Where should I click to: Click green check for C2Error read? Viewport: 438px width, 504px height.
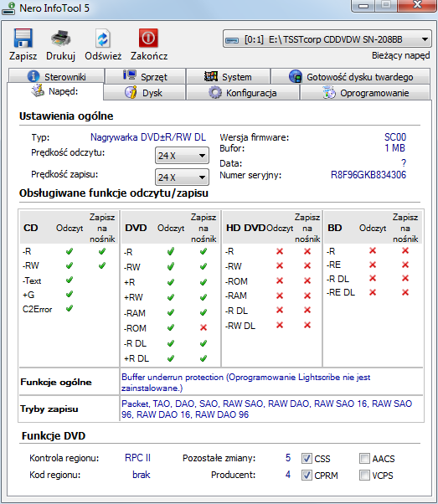70,309
